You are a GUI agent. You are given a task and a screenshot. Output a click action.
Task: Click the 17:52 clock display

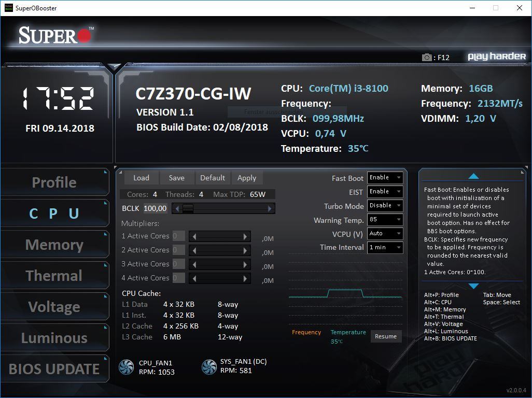(58, 98)
